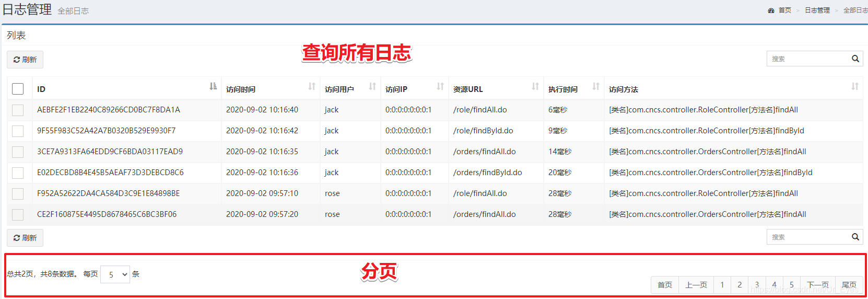Select timestamp 2020-09-02 09:57:10

262,193
